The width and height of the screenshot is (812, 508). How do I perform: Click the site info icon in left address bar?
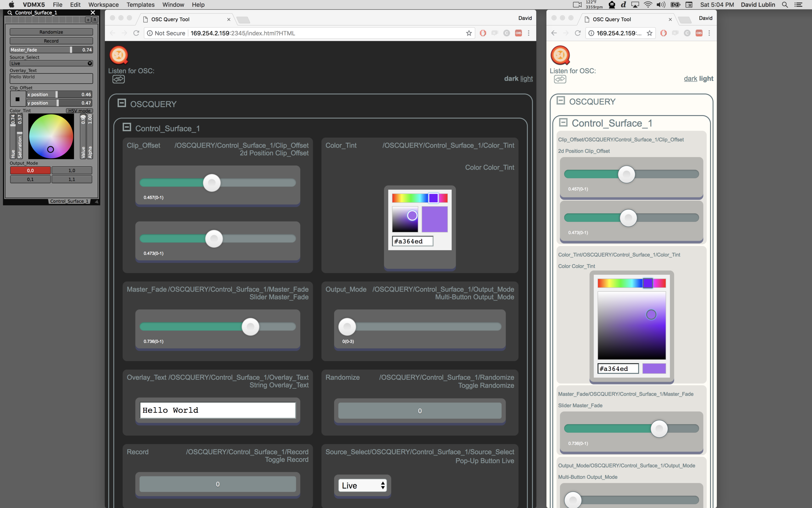(x=150, y=33)
